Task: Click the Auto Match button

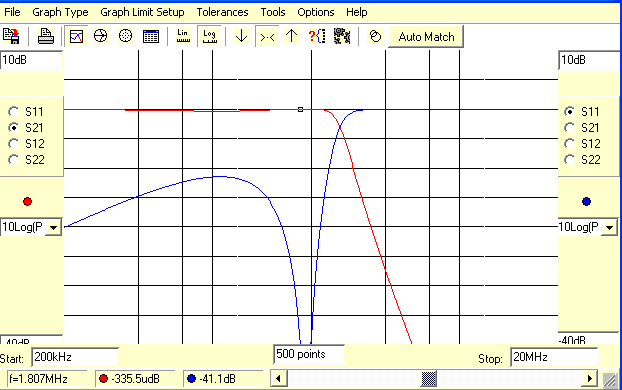Action: pyautogui.click(x=426, y=37)
